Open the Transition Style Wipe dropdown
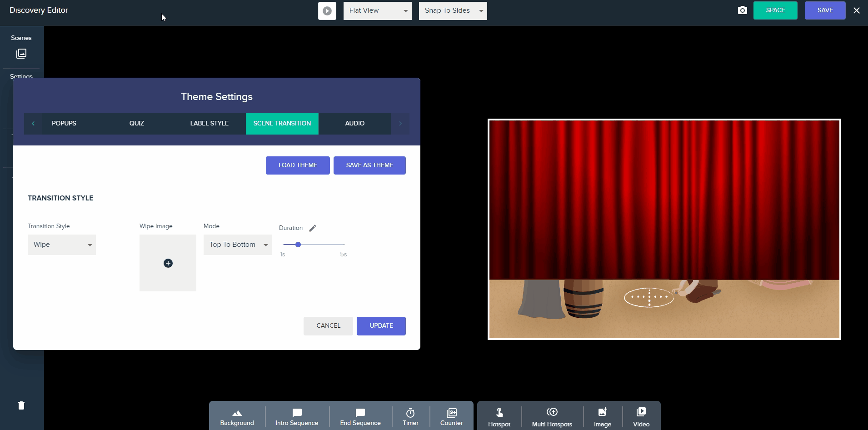868x430 pixels. click(x=62, y=245)
